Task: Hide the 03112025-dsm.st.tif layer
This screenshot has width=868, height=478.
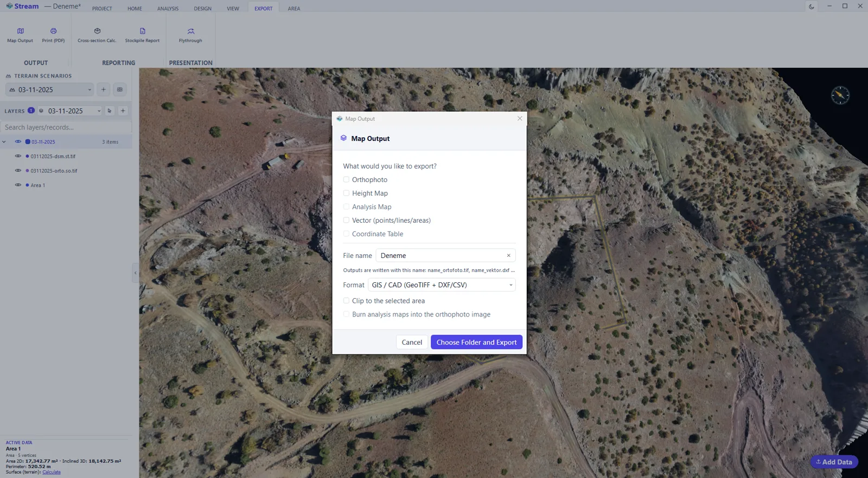Action: (x=18, y=156)
